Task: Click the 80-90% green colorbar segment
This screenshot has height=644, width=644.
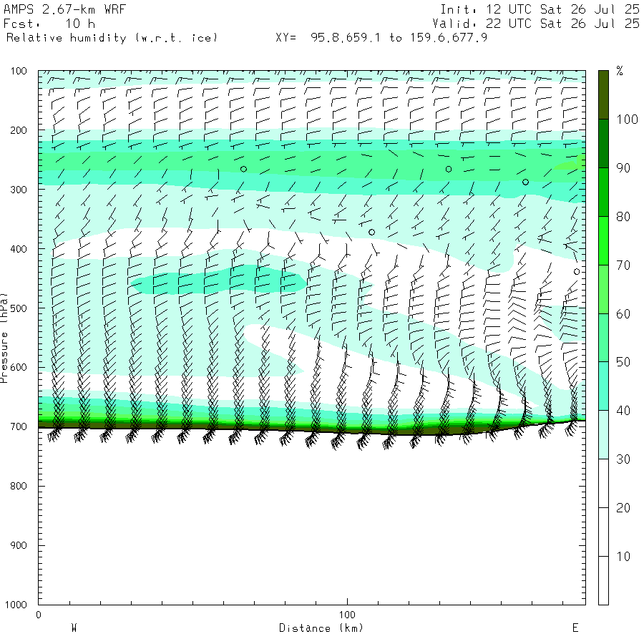Action: 603,192
